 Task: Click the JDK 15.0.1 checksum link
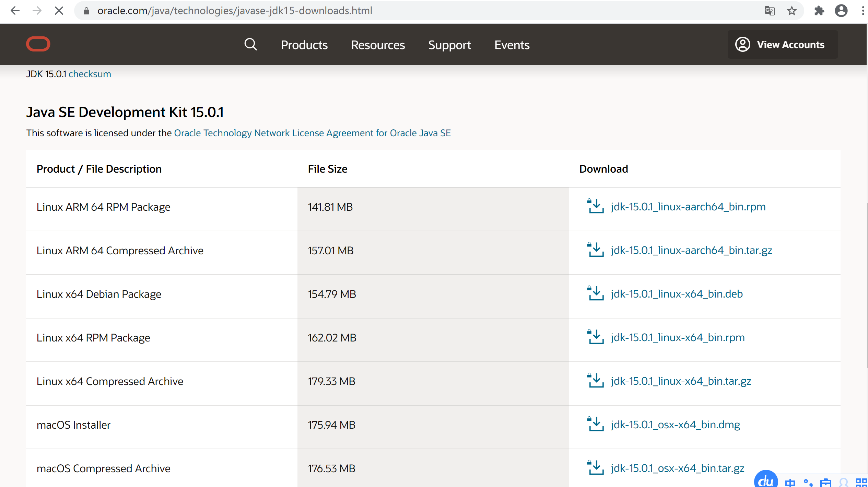click(90, 74)
